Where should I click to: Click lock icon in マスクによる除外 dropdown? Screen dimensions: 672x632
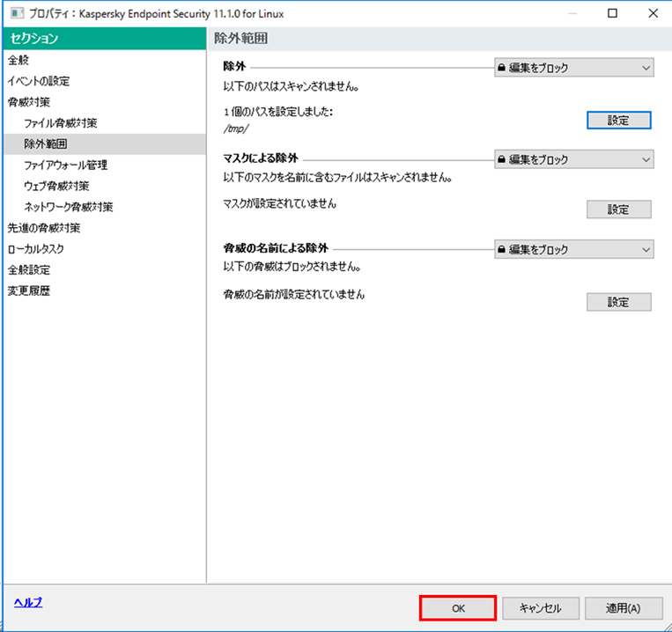(x=501, y=159)
